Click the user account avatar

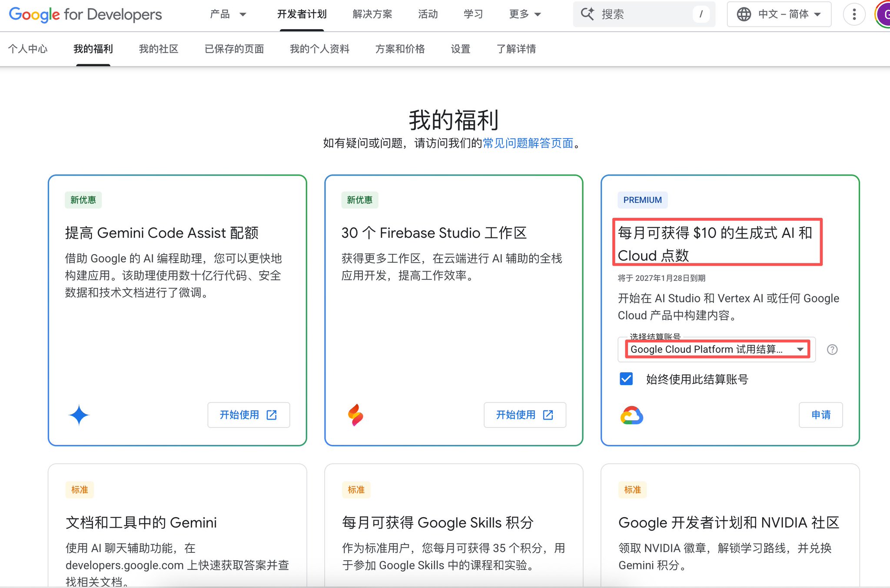pos(884,14)
